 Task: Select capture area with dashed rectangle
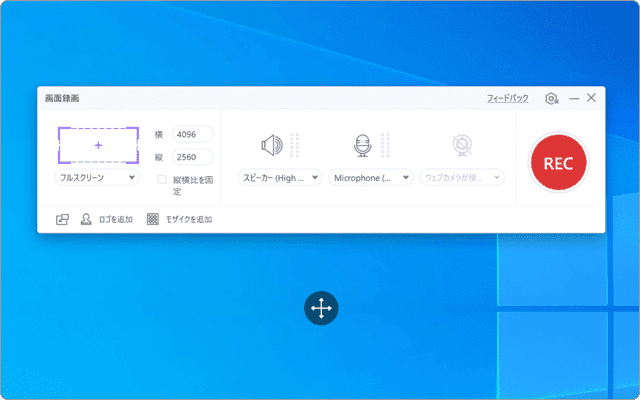(x=98, y=145)
